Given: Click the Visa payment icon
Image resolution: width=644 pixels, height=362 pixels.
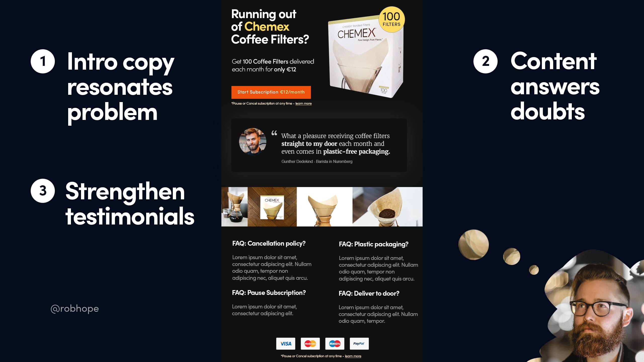Looking at the screenshot, I should click(285, 343).
